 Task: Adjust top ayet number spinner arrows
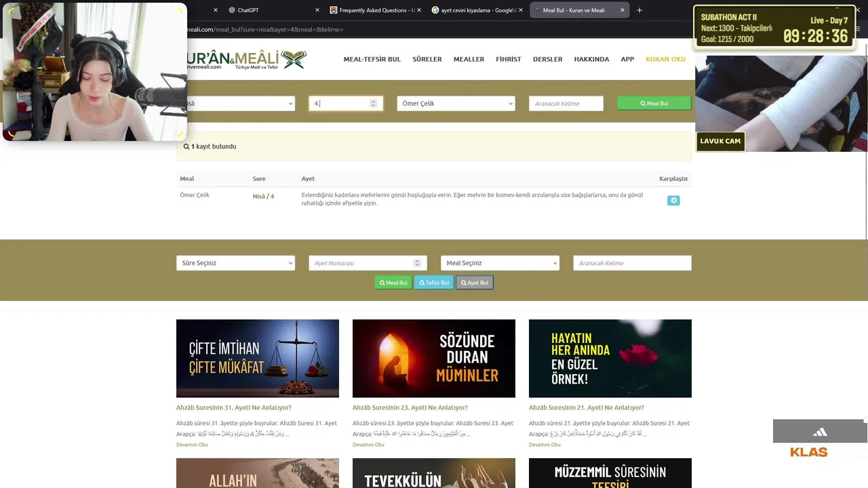(373, 104)
